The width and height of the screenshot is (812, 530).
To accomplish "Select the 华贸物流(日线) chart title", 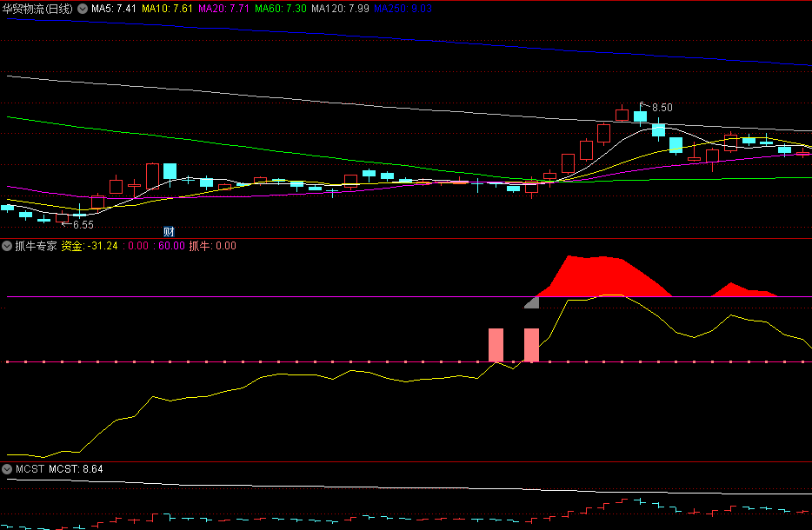I will point(37,9).
